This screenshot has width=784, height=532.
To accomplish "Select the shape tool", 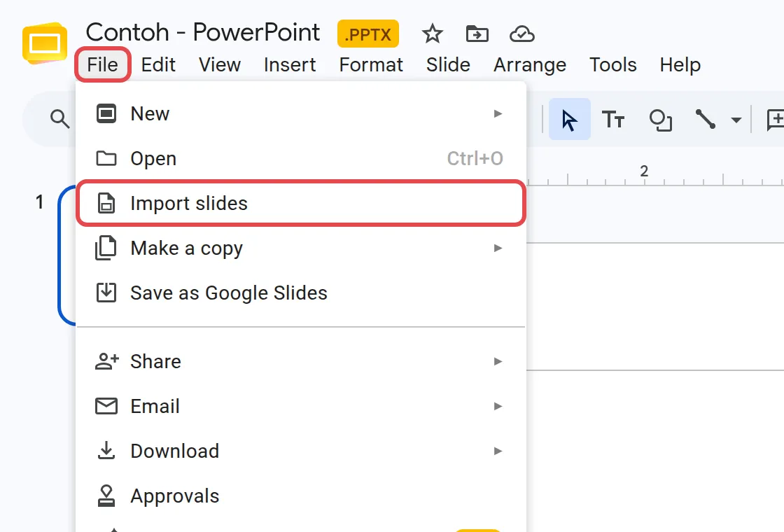I will point(661,120).
